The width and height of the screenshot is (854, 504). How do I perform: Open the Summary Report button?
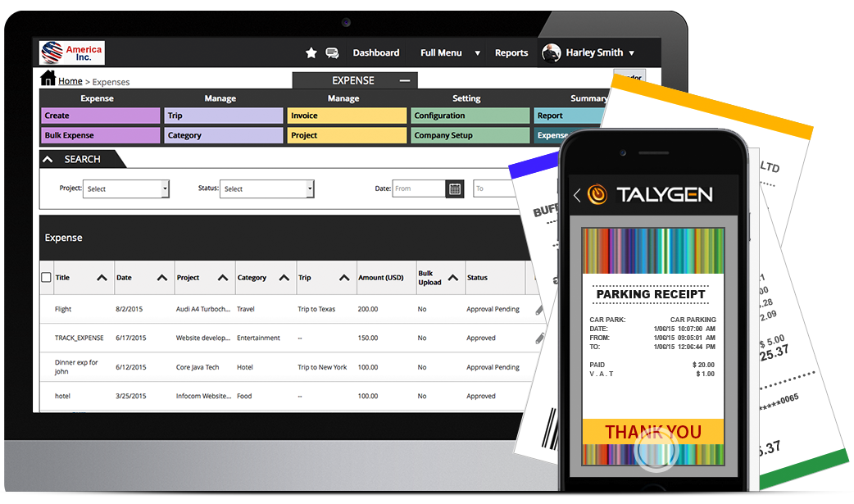point(569,116)
